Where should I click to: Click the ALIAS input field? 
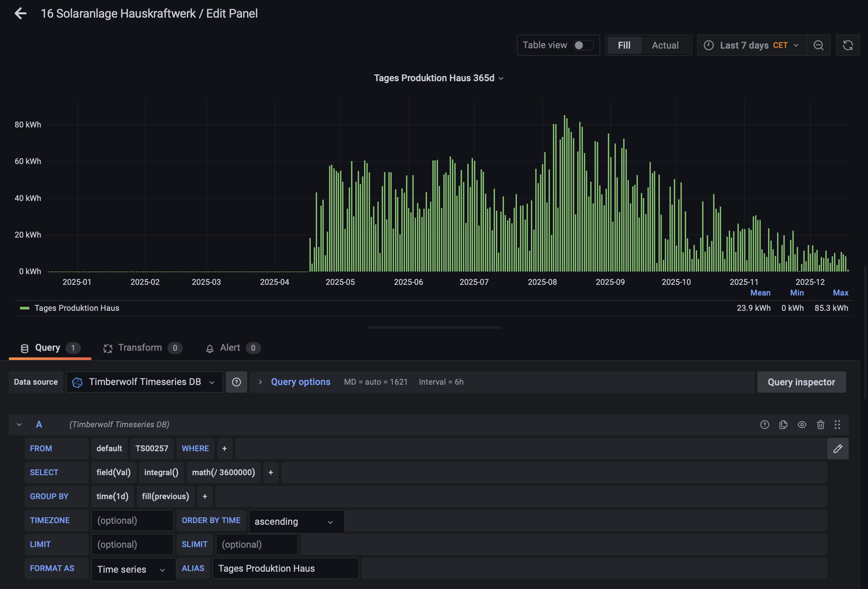click(x=285, y=568)
